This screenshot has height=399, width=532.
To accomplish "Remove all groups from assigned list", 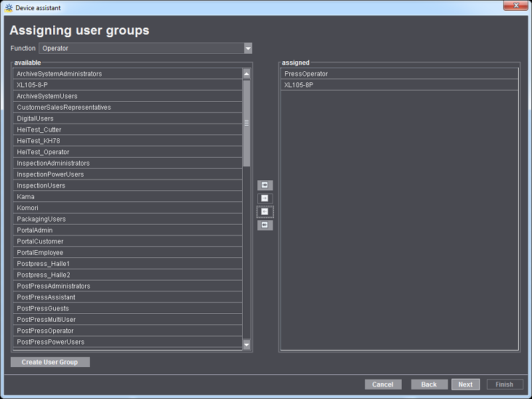I will (x=265, y=225).
